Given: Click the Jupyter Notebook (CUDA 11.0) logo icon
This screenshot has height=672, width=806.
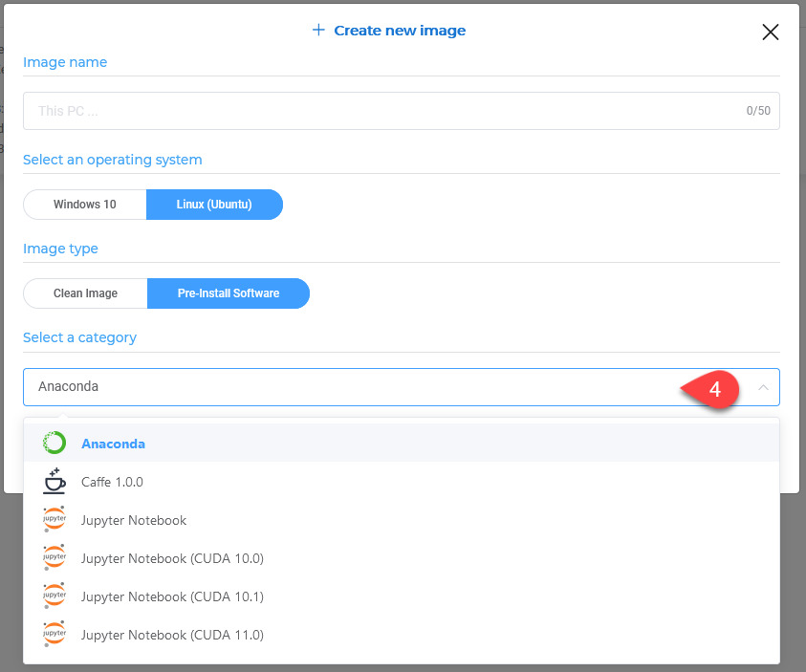Looking at the screenshot, I should [54, 634].
